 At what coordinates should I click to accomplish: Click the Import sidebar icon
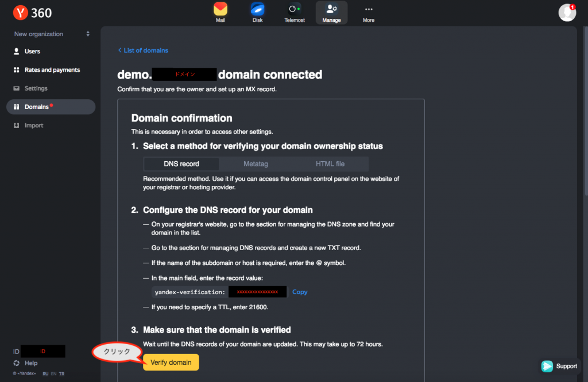tap(17, 126)
